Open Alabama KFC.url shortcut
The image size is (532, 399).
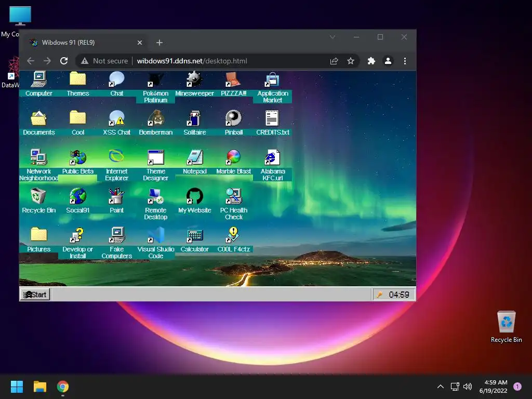(x=273, y=165)
